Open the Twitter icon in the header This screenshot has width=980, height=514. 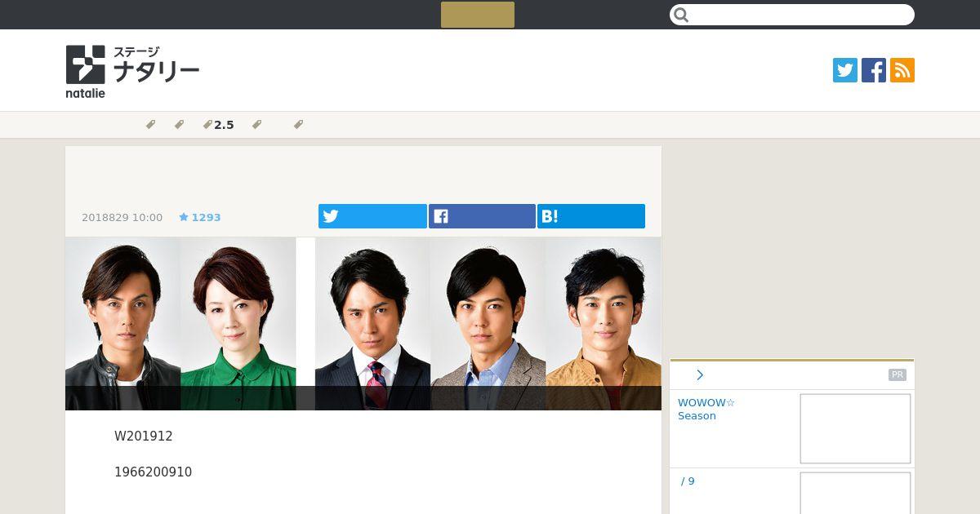(845, 70)
